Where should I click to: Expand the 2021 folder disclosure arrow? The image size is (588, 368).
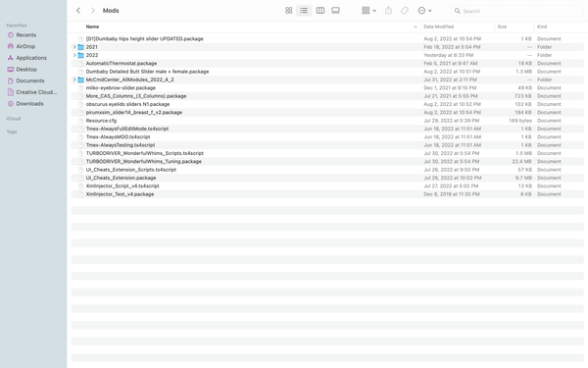click(x=74, y=47)
